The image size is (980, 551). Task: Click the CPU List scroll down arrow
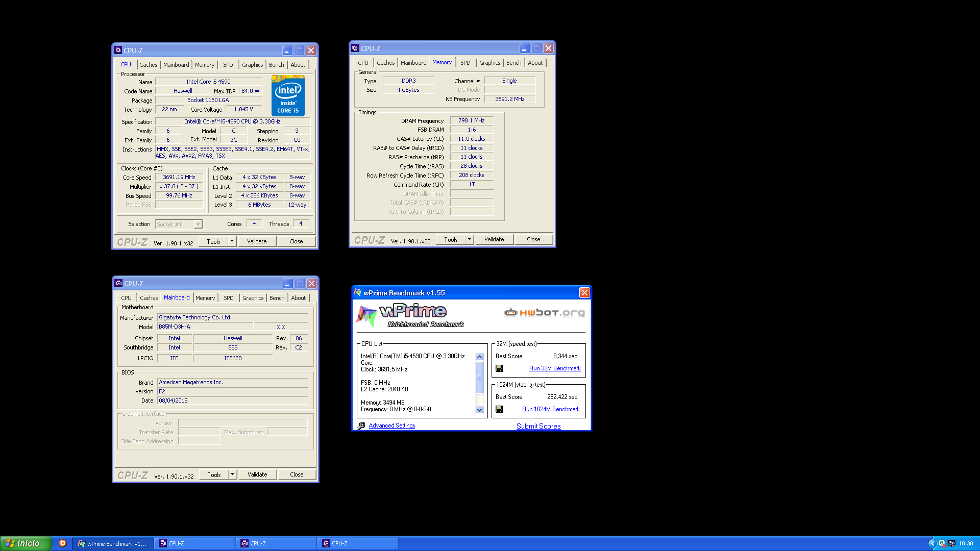[x=479, y=410]
